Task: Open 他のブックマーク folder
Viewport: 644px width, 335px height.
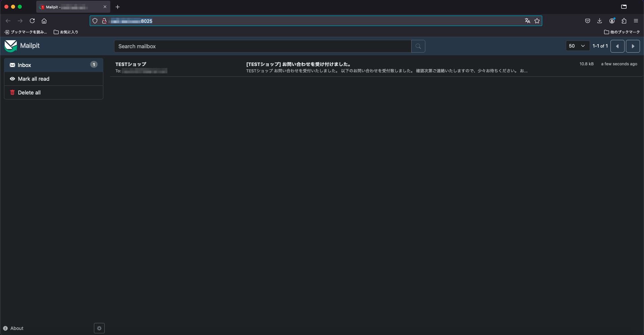Action: pos(622,32)
